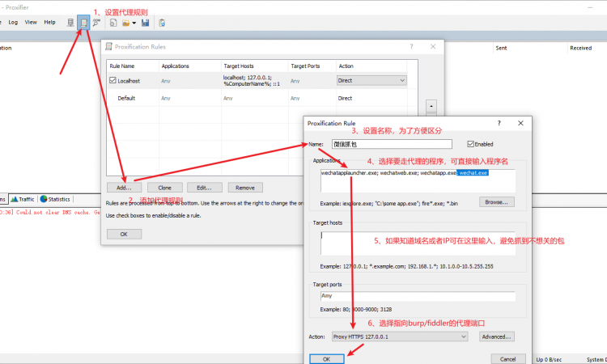Click the save profile floppy icon
This screenshot has width=607, height=364.
pos(145,23)
